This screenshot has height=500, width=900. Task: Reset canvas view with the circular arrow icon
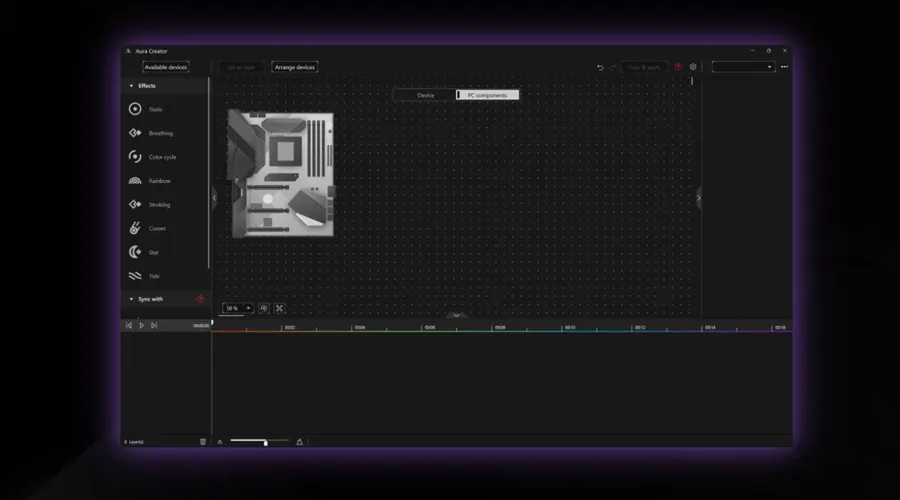coord(263,308)
